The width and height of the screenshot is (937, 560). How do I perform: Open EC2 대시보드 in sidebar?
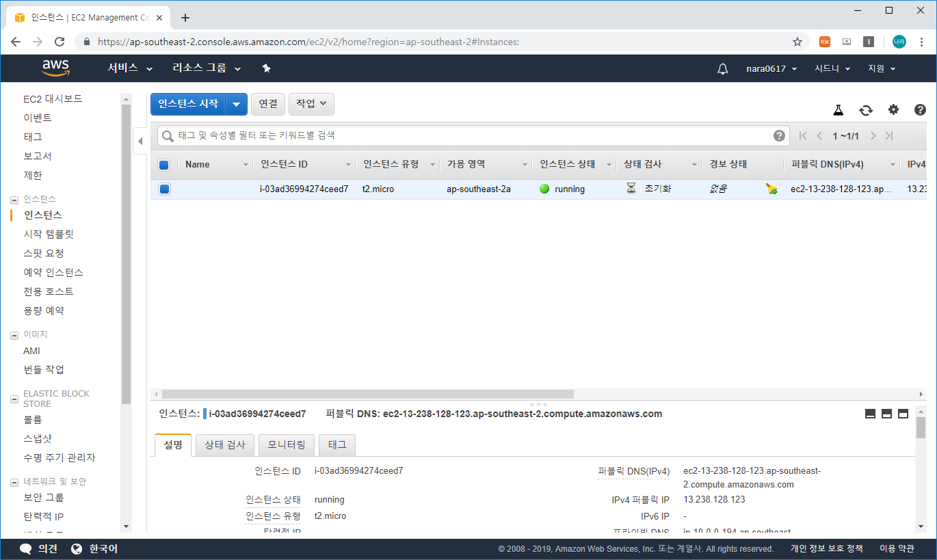click(53, 98)
